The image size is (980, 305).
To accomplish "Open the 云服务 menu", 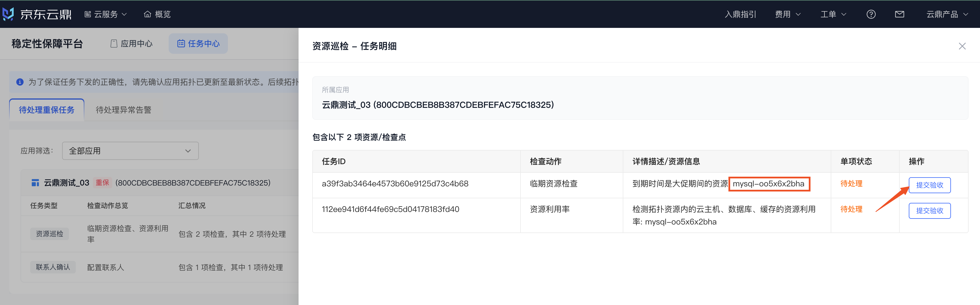I will point(105,14).
